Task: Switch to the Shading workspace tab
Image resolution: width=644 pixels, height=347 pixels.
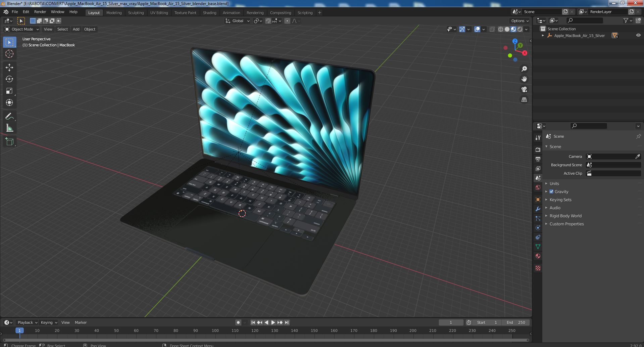Action: tap(209, 13)
